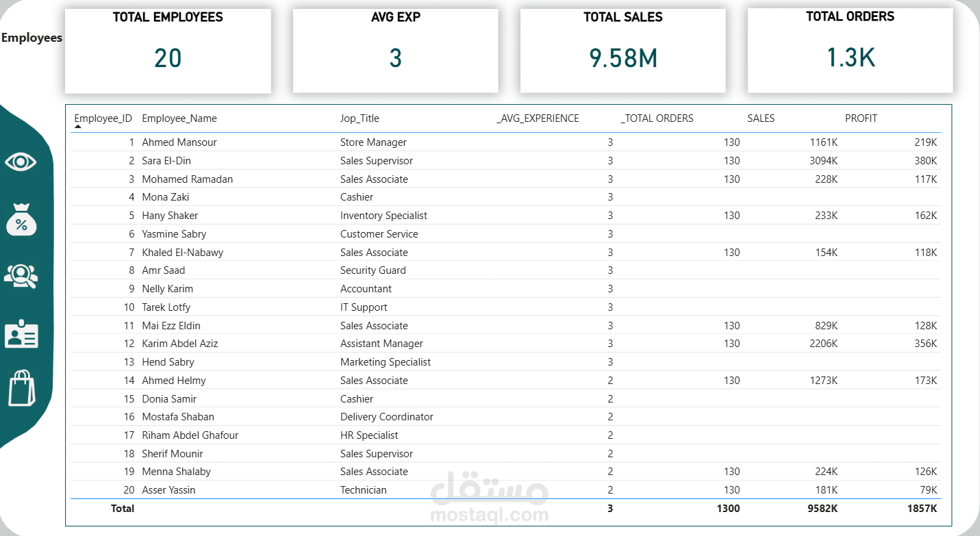
Task: Sort by Jop_Title column header
Action: [360, 118]
